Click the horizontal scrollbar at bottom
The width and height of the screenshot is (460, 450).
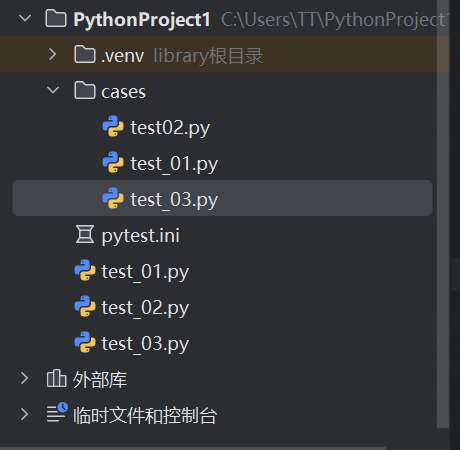coord(193,448)
